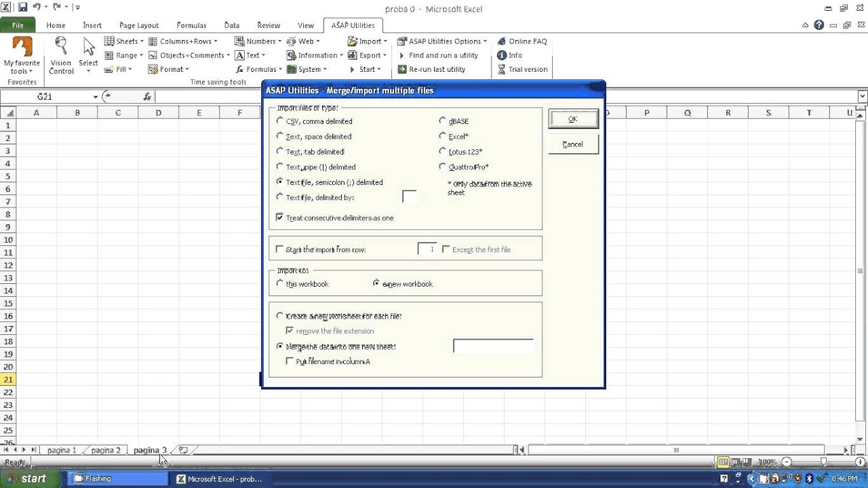Open the Information utilities menu
The height and width of the screenshot is (488, 868).
pyautogui.click(x=315, y=56)
